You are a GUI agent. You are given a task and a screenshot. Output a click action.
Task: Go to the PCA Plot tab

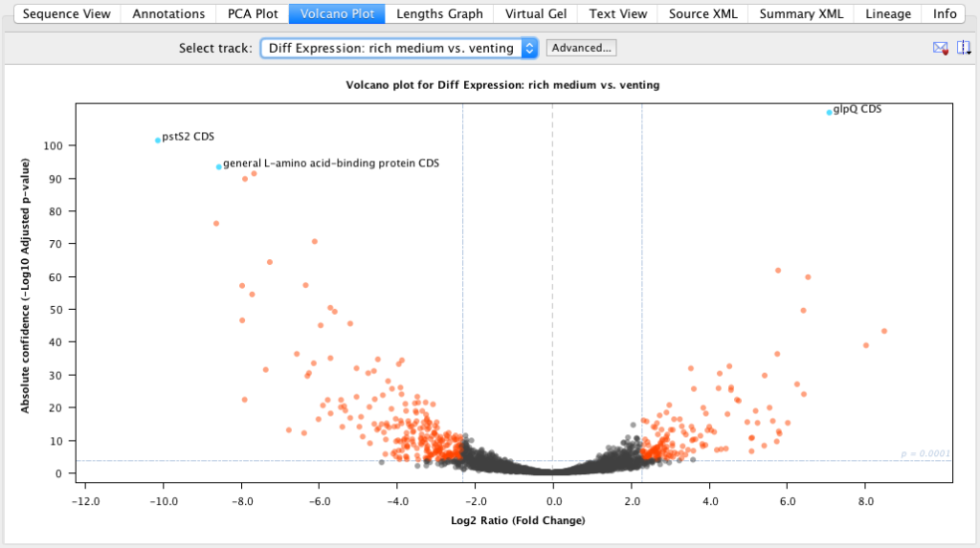[253, 14]
